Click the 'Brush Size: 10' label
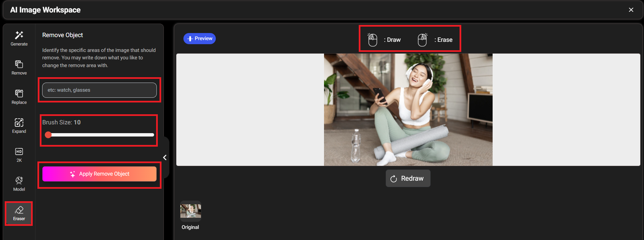The width and height of the screenshot is (644, 240). click(x=61, y=122)
